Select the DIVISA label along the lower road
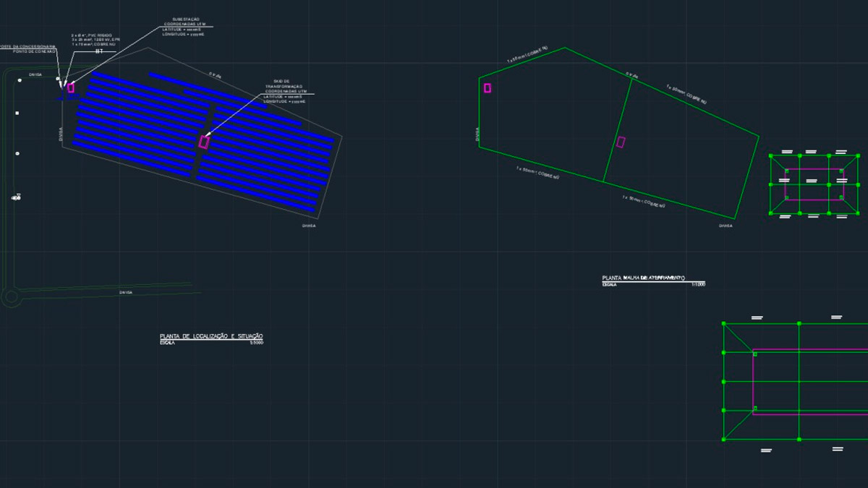The image size is (868, 488). (126, 292)
